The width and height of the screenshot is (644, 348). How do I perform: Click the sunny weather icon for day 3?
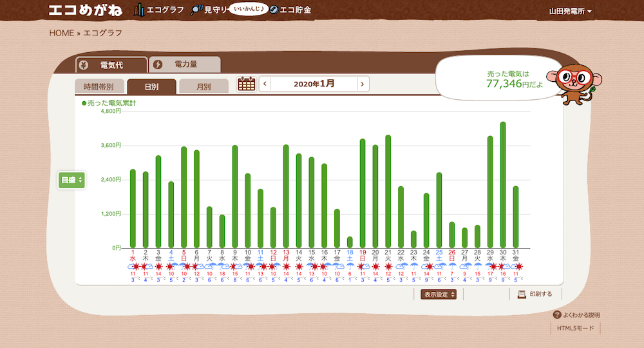(158, 267)
